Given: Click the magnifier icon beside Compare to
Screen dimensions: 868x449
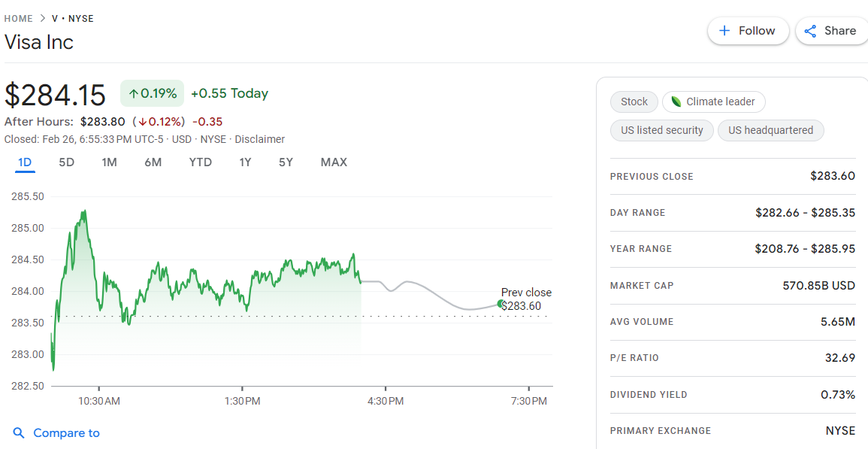Looking at the screenshot, I should tap(19, 433).
